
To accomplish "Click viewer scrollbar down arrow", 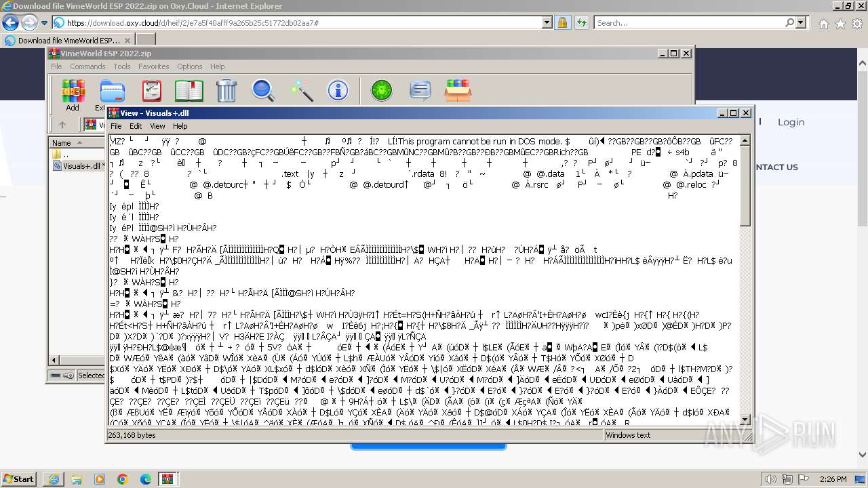I will coord(745,420).
